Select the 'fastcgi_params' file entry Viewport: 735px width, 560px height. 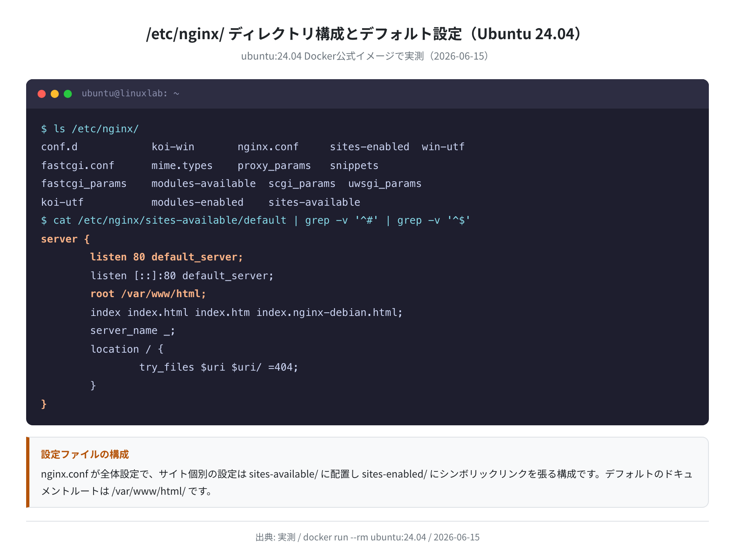84,184
